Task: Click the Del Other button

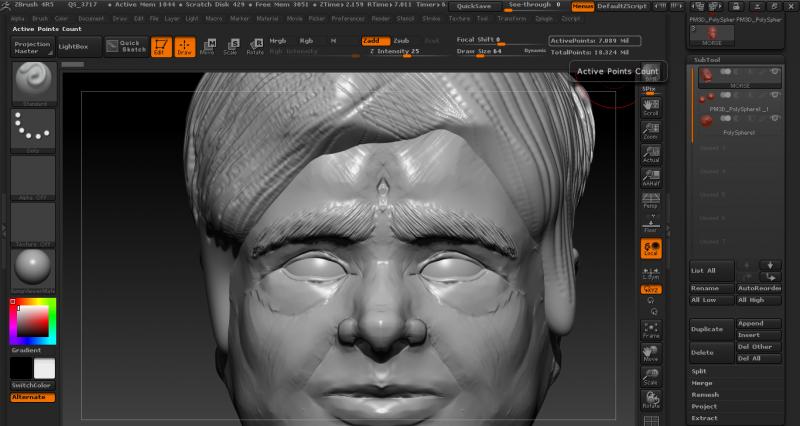Action: 759,346
